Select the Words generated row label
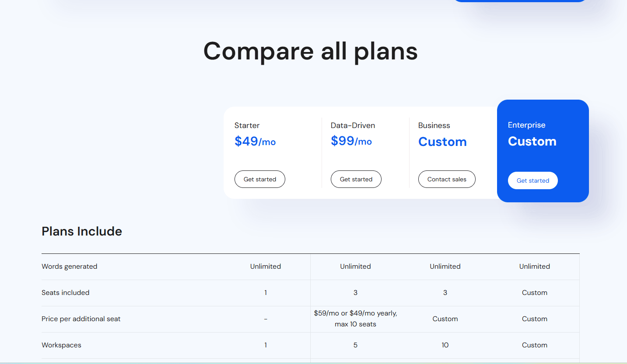Screen dimensions: 627x364 coord(69,267)
